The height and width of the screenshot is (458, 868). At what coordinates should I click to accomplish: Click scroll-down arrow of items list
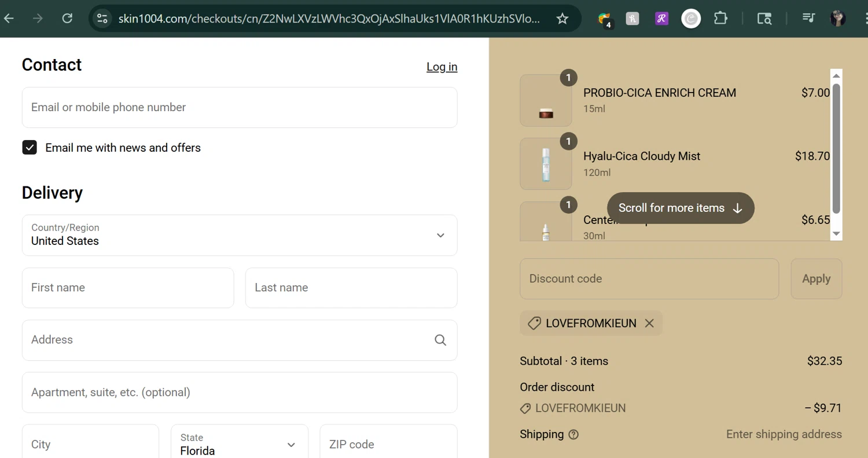point(836,234)
